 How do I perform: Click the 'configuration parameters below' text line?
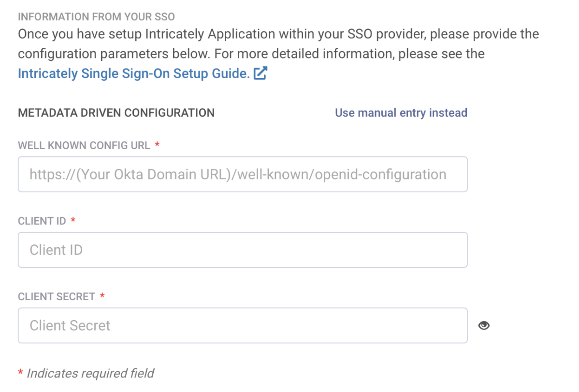pos(251,54)
